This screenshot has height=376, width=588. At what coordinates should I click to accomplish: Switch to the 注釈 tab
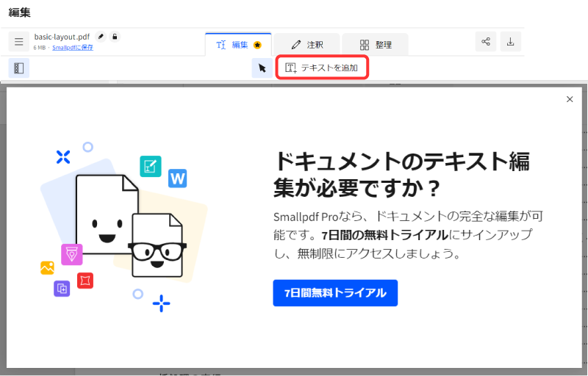(306, 45)
